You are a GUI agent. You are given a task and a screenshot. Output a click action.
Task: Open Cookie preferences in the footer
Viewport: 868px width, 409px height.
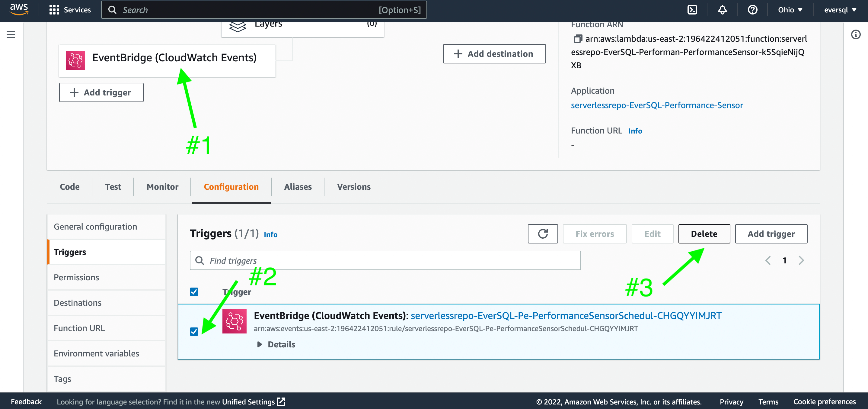click(825, 401)
